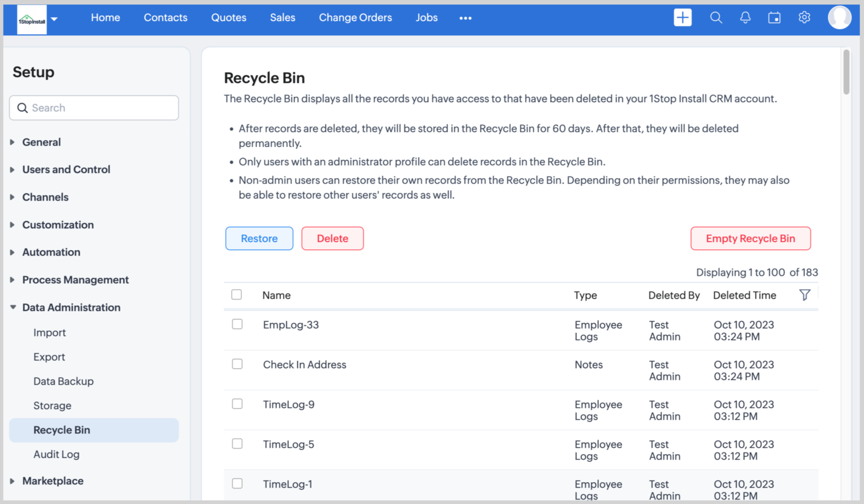Open Audit Log in the sidebar
864x504 pixels.
pos(56,454)
